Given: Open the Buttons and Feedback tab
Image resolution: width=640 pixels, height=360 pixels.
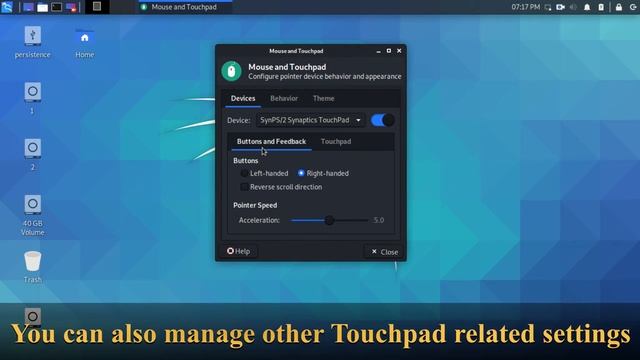Looking at the screenshot, I should pyautogui.click(x=271, y=142).
